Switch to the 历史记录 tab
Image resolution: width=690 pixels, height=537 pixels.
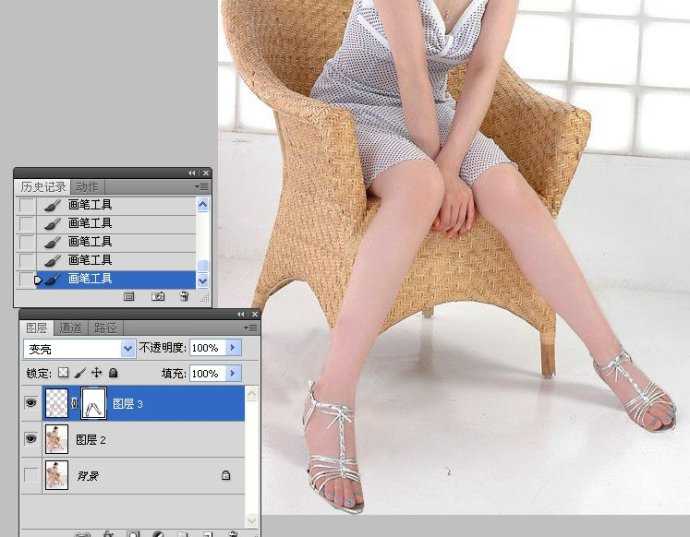click(43, 187)
